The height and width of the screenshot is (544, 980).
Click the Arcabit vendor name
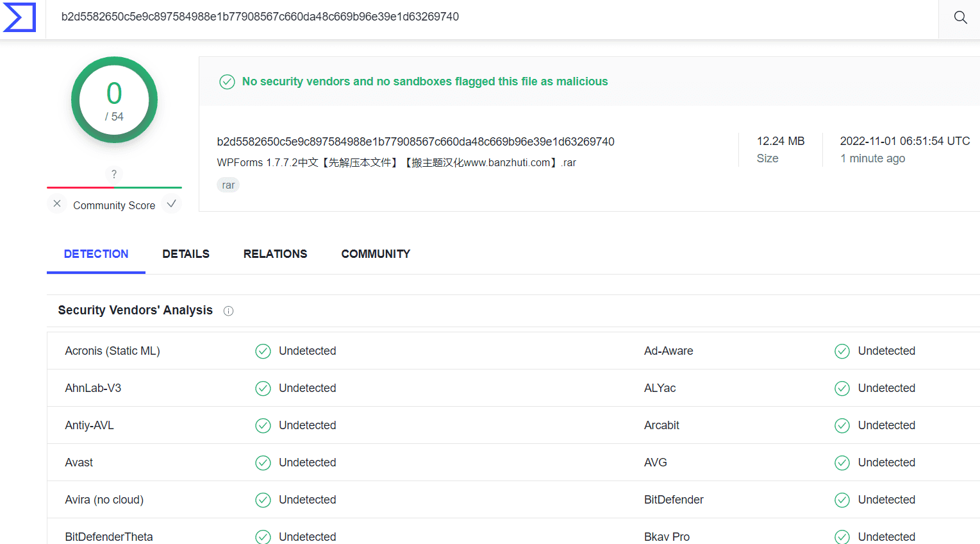(x=661, y=425)
